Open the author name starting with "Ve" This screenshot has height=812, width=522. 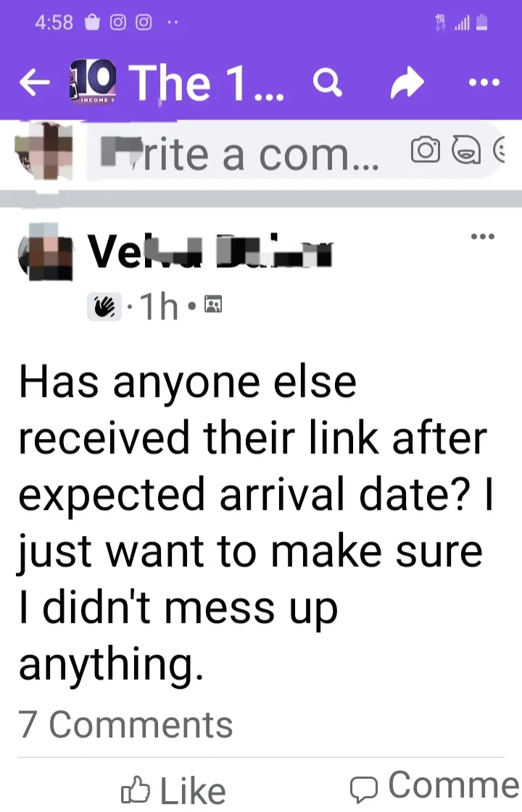tap(210, 251)
